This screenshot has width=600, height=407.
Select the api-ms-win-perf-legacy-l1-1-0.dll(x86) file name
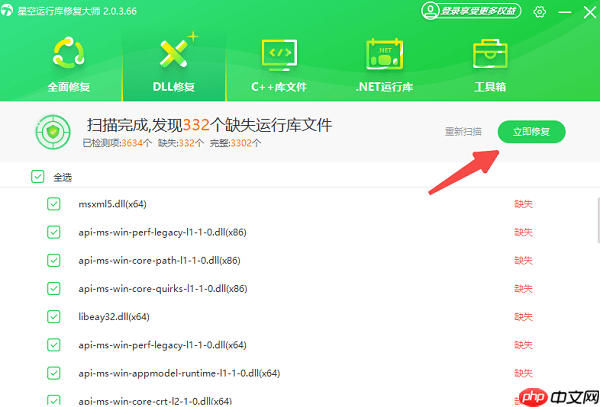(x=162, y=232)
